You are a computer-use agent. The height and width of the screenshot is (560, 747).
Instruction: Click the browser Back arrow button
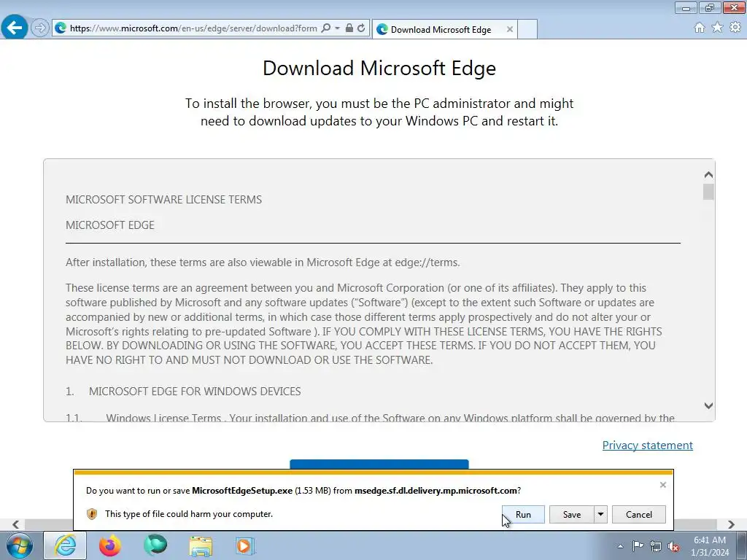(15, 28)
